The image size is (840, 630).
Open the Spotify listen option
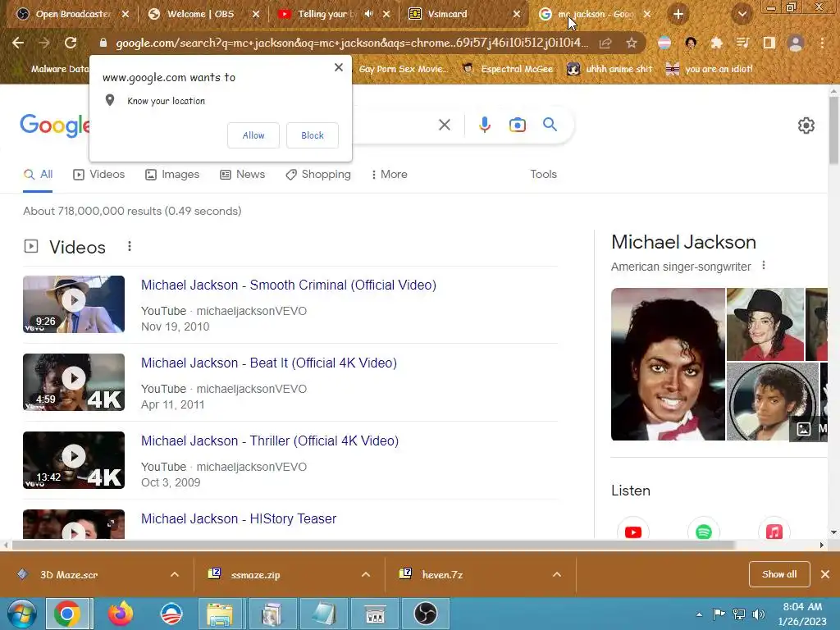click(703, 532)
